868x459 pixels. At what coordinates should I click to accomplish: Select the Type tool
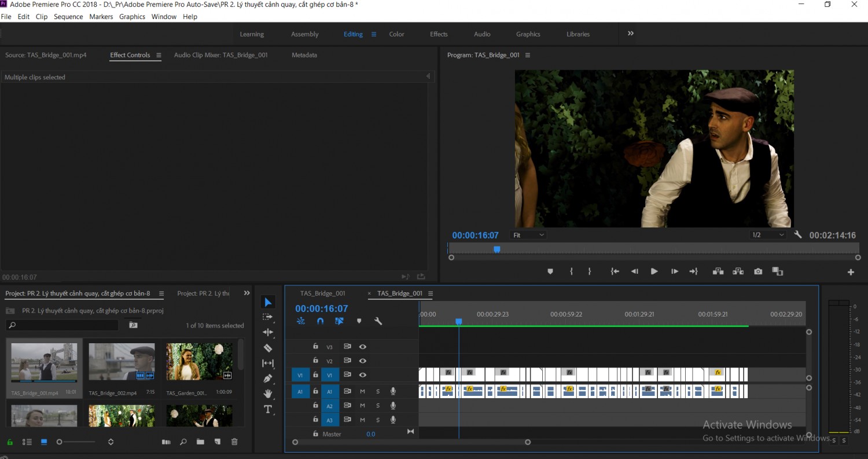(x=268, y=409)
